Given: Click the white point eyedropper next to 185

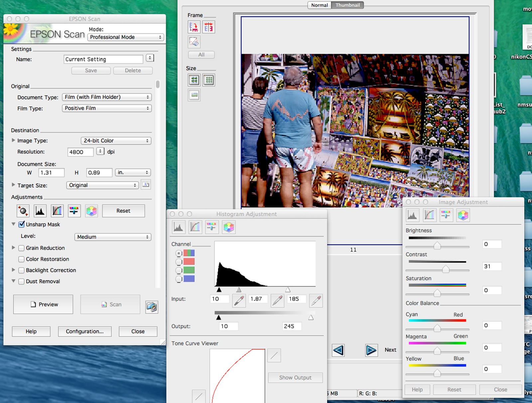Looking at the screenshot, I should 316,301.
